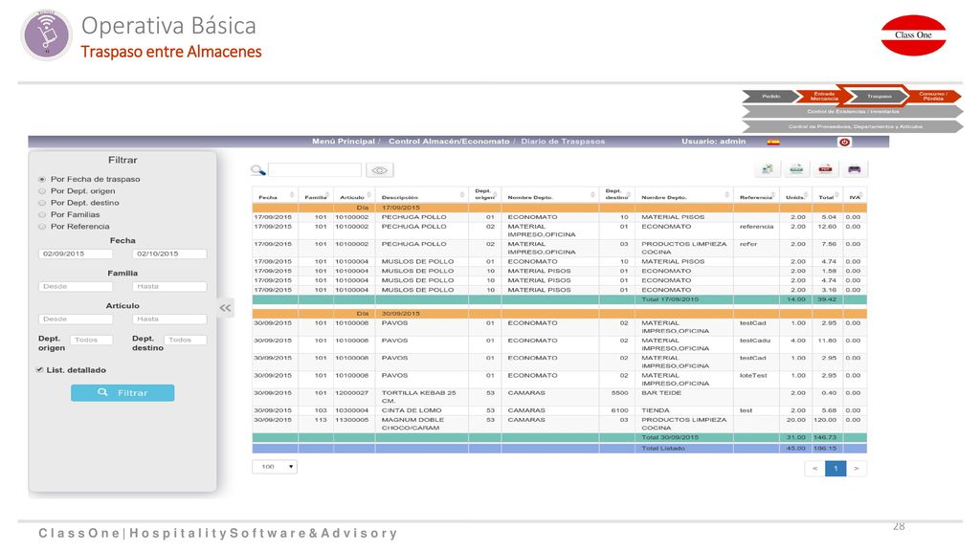Sort table by Unids. column

(x=795, y=197)
